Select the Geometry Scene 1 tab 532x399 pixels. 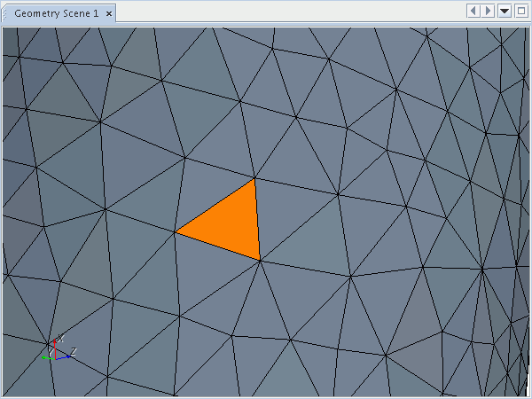pyautogui.click(x=56, y=14)
